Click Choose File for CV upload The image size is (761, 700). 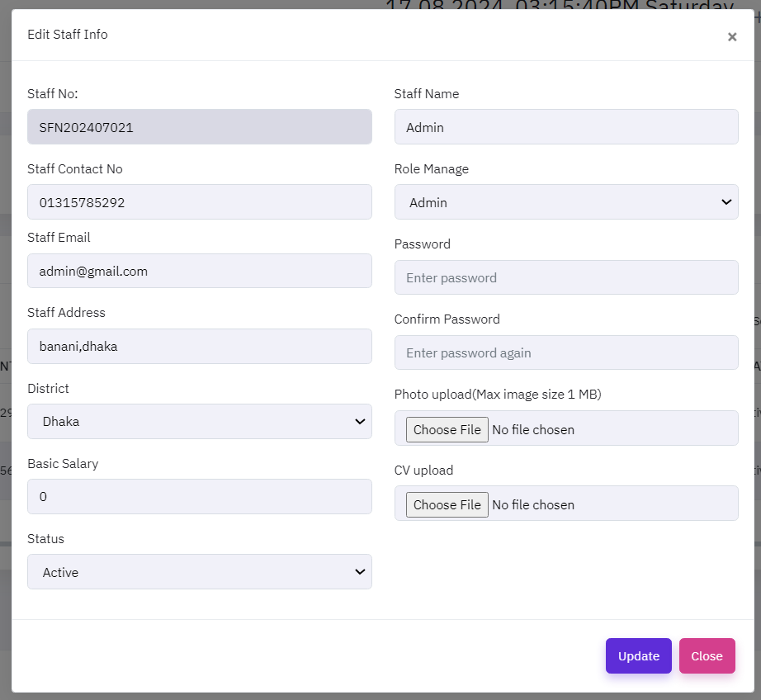point(447,504)
